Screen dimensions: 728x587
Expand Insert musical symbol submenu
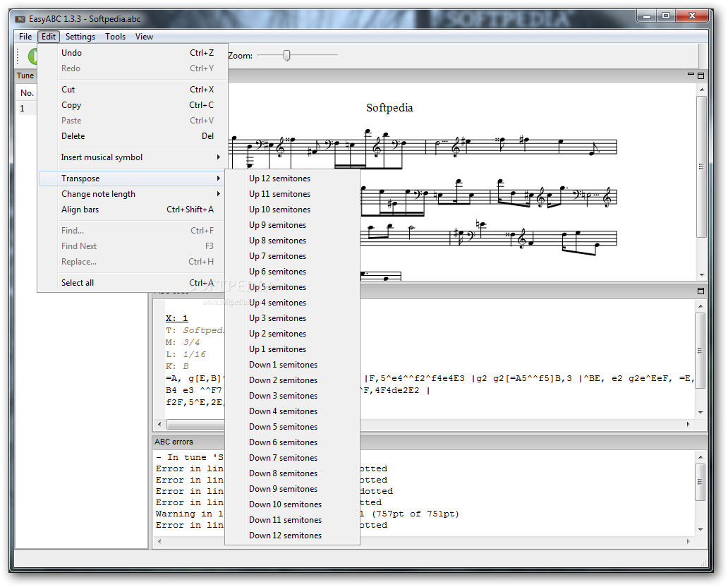point(133,157)
